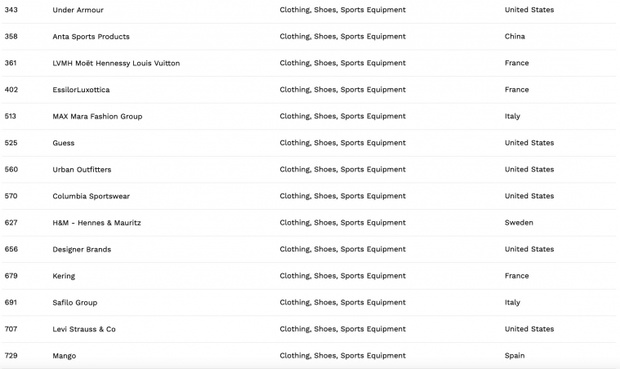
Task: Click France in the EssilorLuxottica row
Action: (x=516, y=89)
